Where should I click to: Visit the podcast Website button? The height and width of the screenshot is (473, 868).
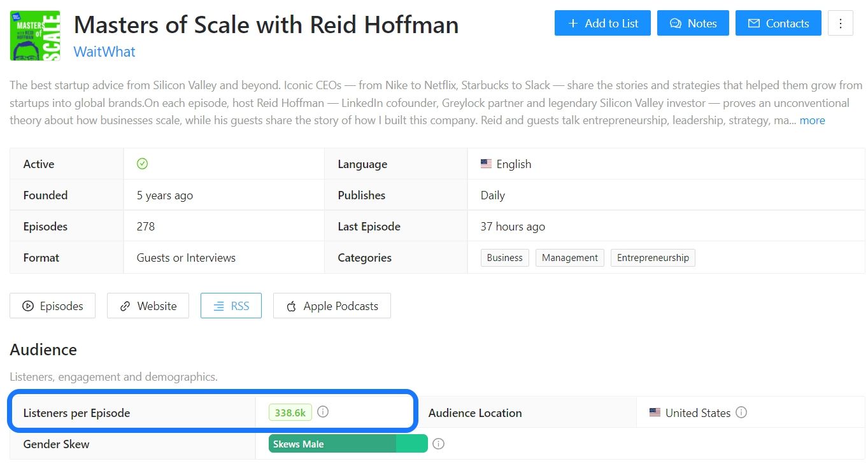coord(148,306)
